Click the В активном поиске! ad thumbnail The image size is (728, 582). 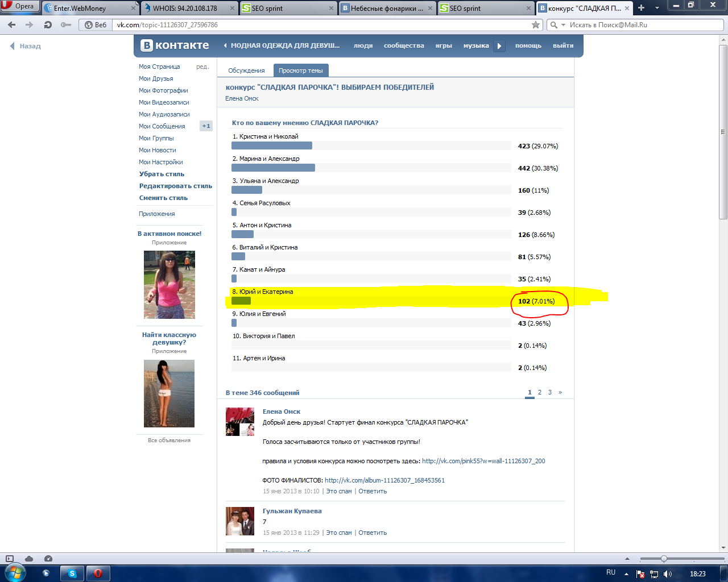[x=169, y=285]
